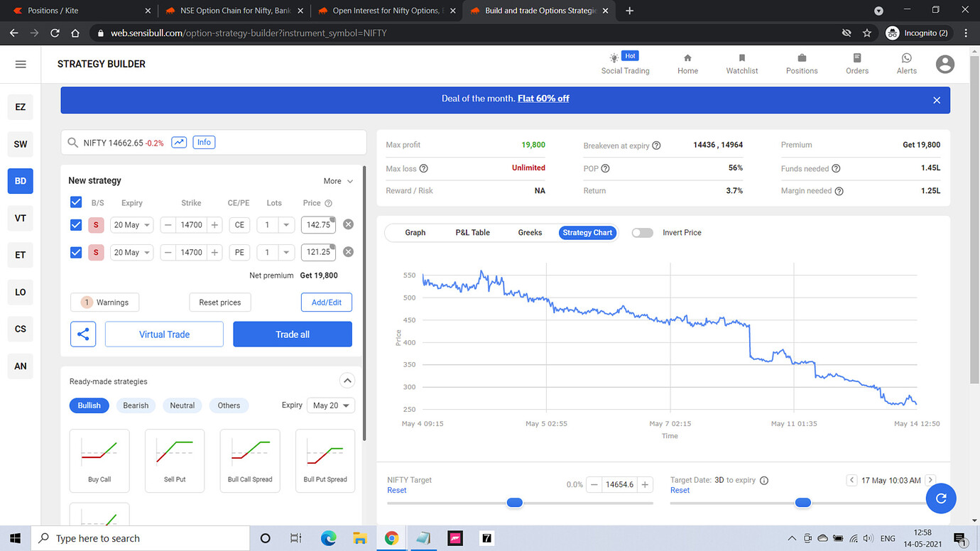This screenshot has width=980, height=551.
Task: Go to Positions page
Action: (802, 64)
